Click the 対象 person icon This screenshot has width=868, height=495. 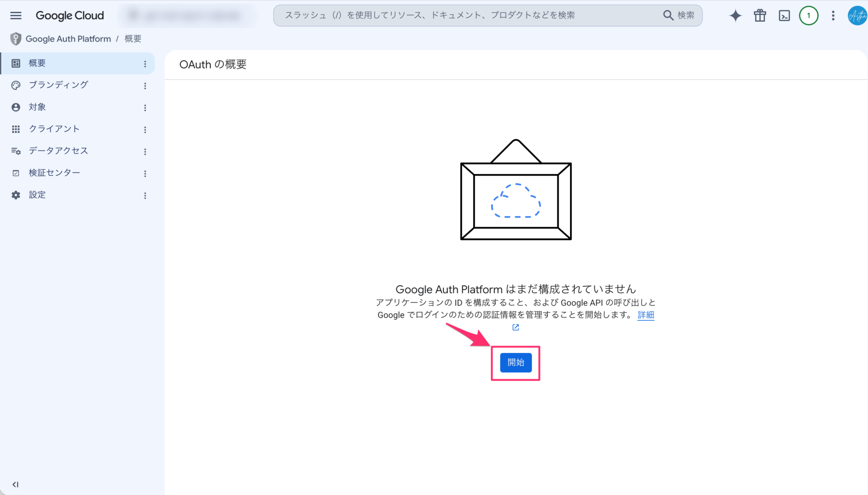pos(16,107)
